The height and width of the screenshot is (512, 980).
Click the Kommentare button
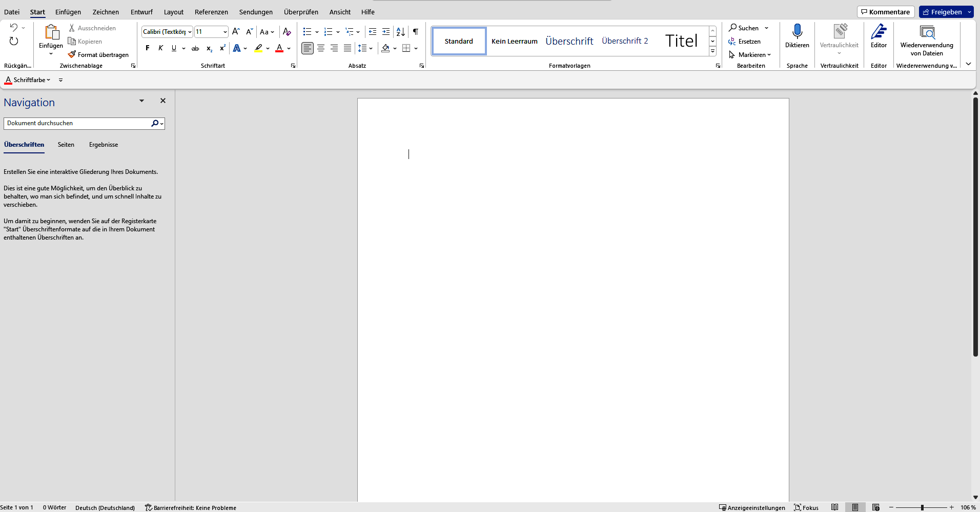click(x=886, y=12)
